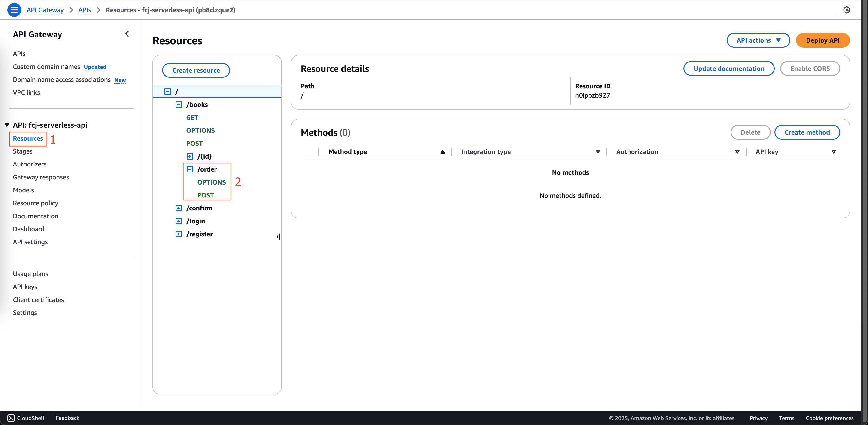Screen dimensions: 868x425
Task: Select the /order resource label
Action: click(x=207, y=169)
